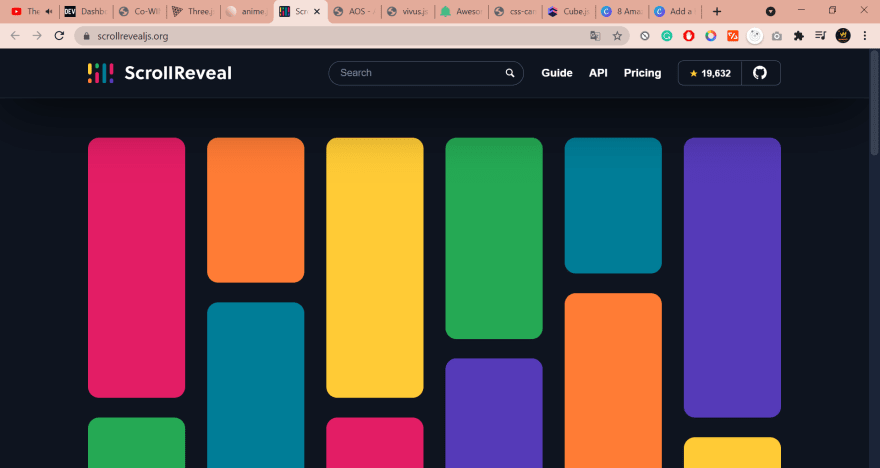Open the Chrome three-dot menu
The image size is (880, 468).
(865, 36)
